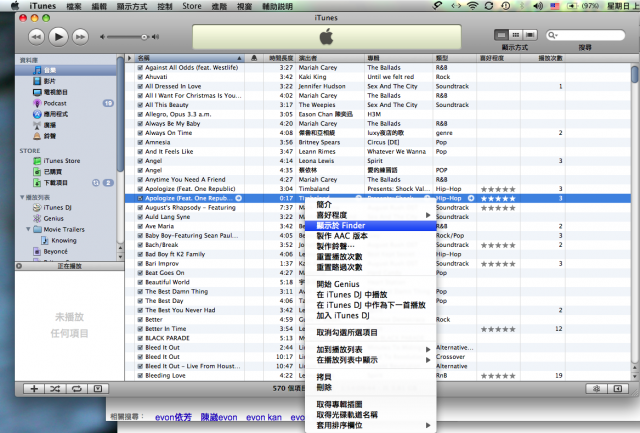Select 刪除 (Delete) in context menu
This screenshot has width=640, height=433.
click(371, 388)
